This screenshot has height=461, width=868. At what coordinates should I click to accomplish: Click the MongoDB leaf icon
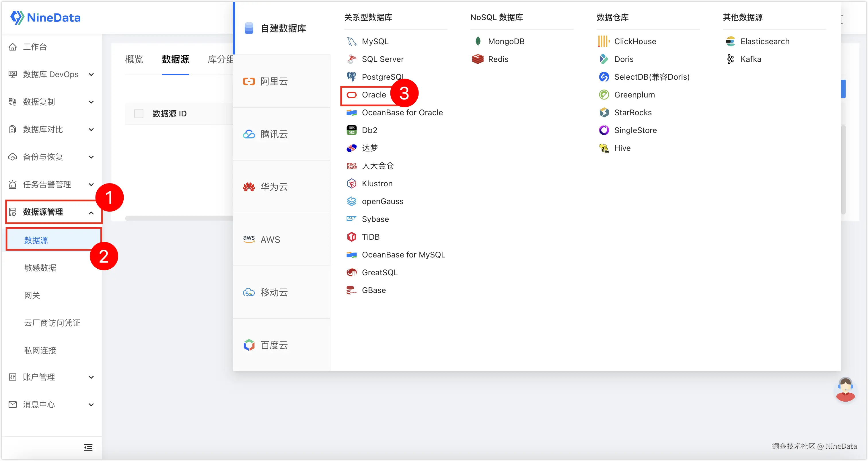point(478,41)
